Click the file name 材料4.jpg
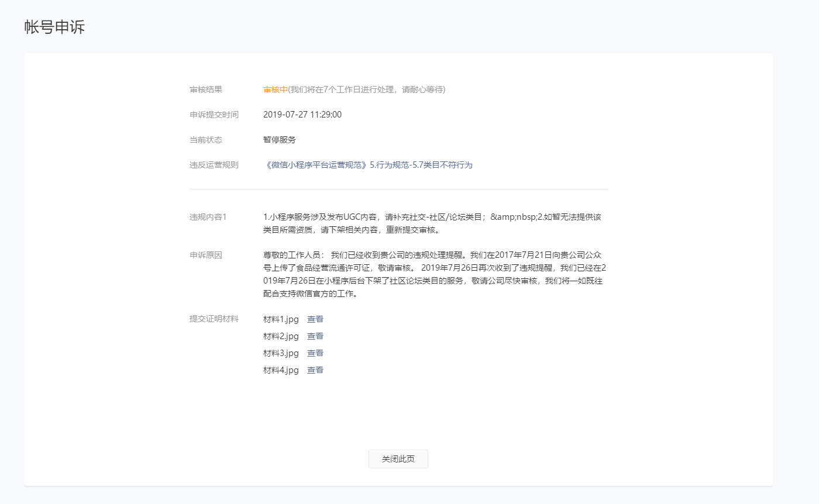819x504 pixels. point(281,370)
